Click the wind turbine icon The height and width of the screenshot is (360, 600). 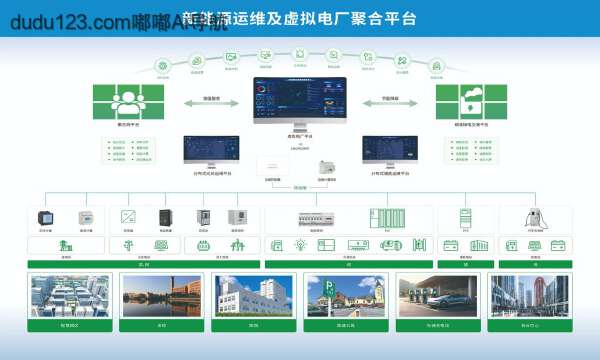click(x=128, y=245)
